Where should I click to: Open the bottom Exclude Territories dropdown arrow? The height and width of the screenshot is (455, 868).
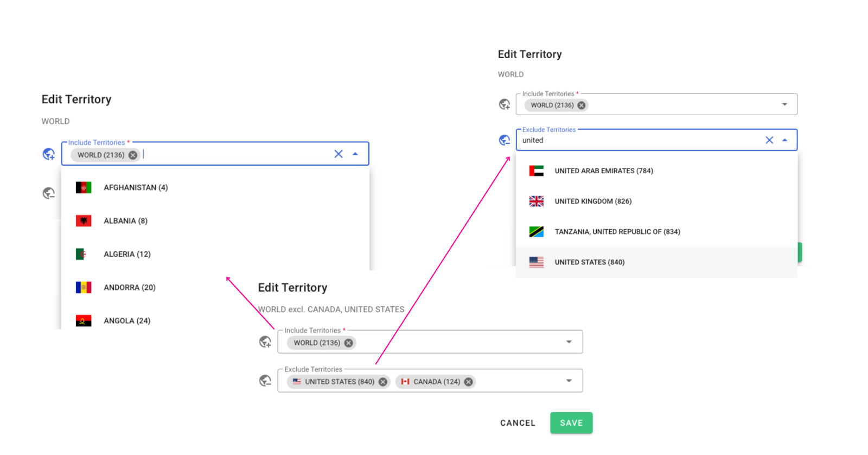[x=569, y=381]
